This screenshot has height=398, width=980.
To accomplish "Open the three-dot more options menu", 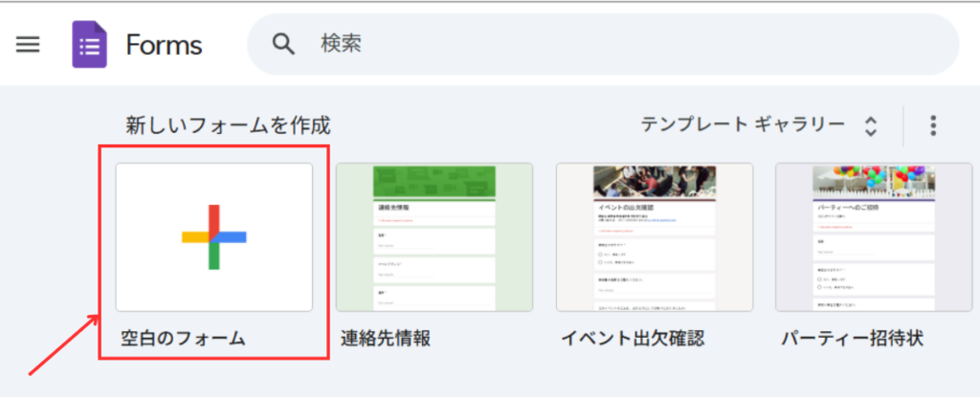I will (x=933, y=125).
